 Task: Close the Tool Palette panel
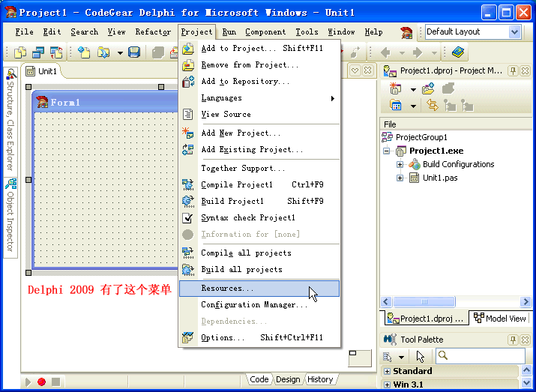coord(525,340)
